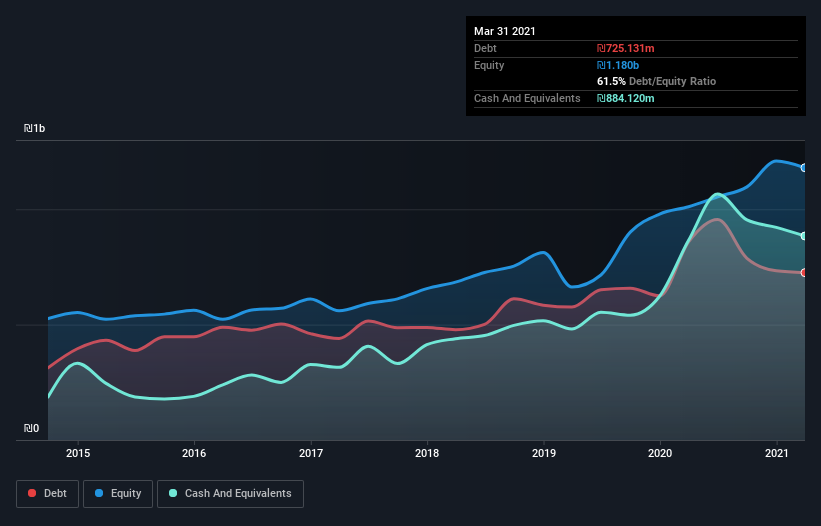Select the blue Equity endpoint marker
821x526 pixels.
point(804,168)
